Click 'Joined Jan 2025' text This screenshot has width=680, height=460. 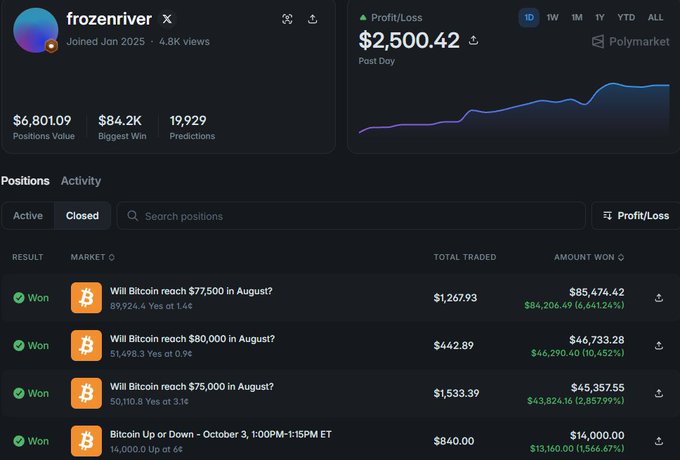[x=105, y=42]
